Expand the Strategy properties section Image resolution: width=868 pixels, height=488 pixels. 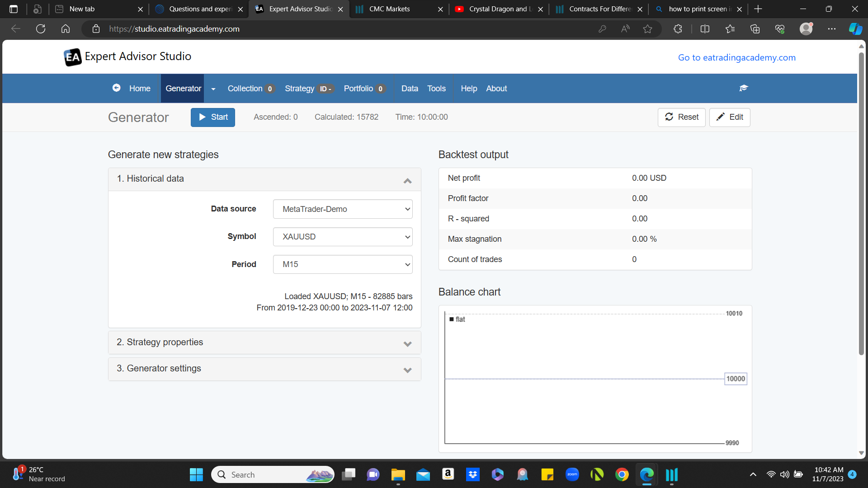pyautogui.click(x=264, y=343)
